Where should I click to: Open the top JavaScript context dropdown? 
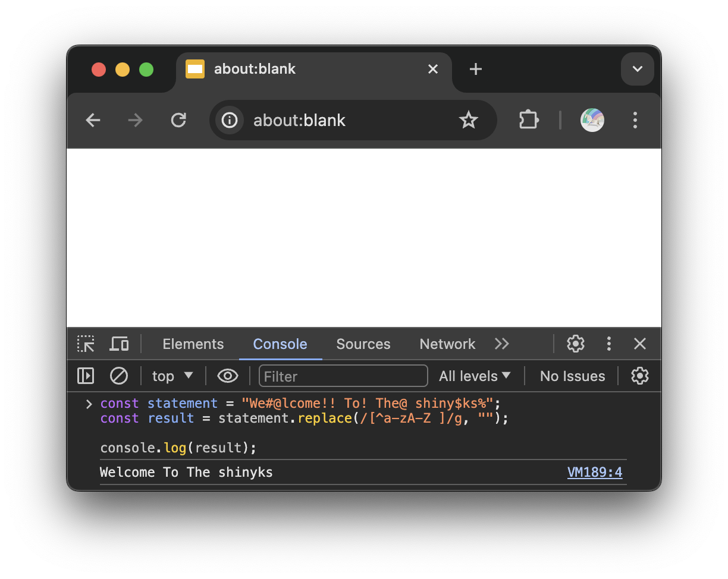pyautogui.click(x=172, y=376)
